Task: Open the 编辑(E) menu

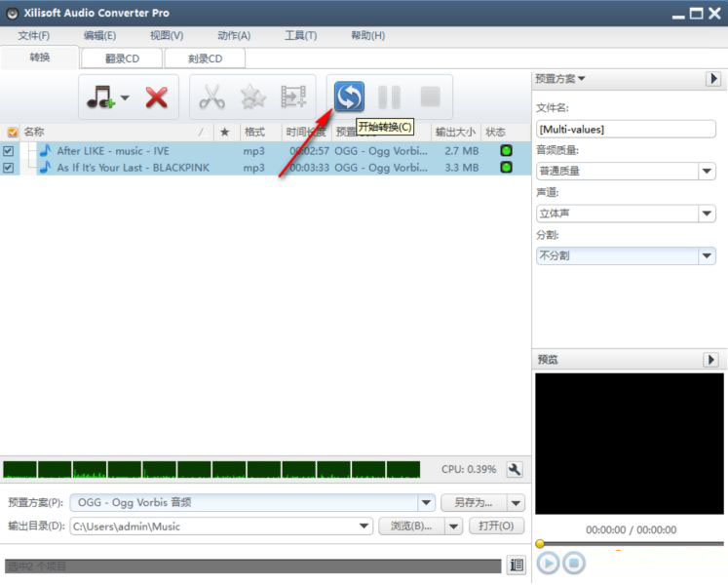Action: [99, 35]
